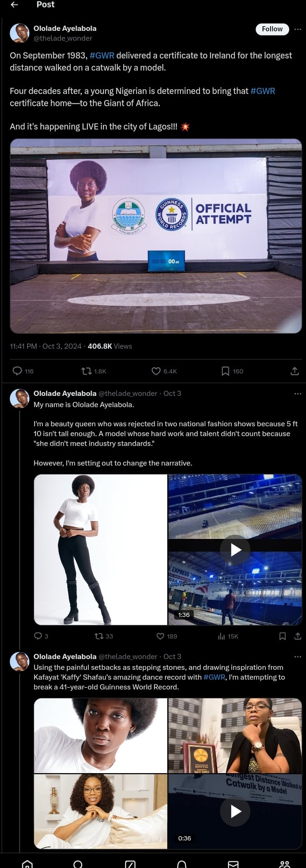This screenshot has width=306, height=868.
Task: Repost the main post with 1.8K reposts
Action: click(86, 371)
